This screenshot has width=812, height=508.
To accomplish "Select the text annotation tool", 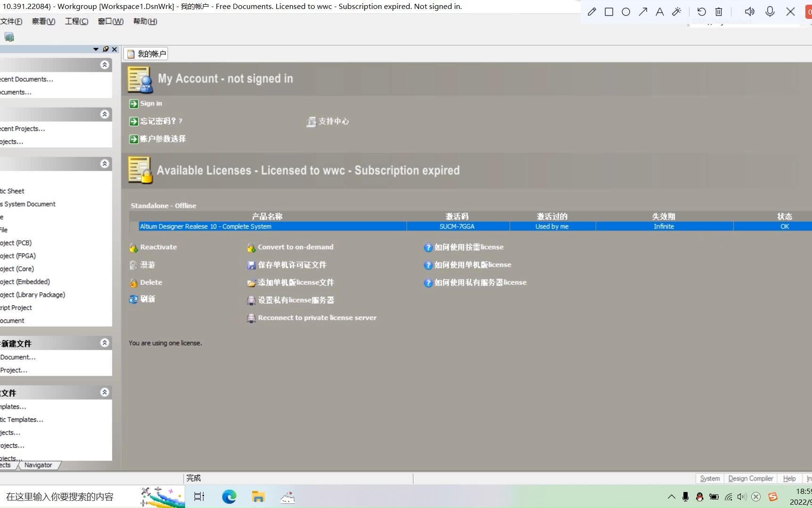I will [x=660, y=12].
